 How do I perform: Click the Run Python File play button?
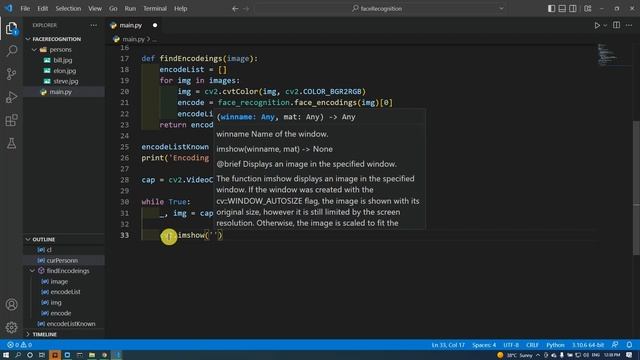[x=597, y=25]
